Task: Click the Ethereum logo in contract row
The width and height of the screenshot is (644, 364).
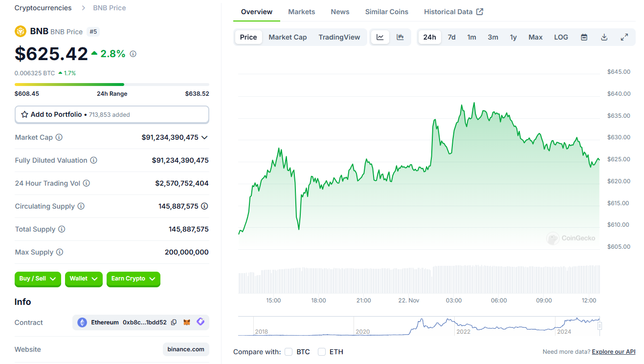Action: tap(82, 322)
